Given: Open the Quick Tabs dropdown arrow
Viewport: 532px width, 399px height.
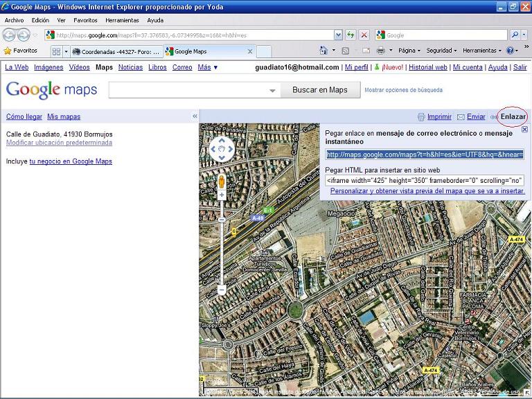Looking at the screenshot, I should pyautogui.click(x=66, y=51).
